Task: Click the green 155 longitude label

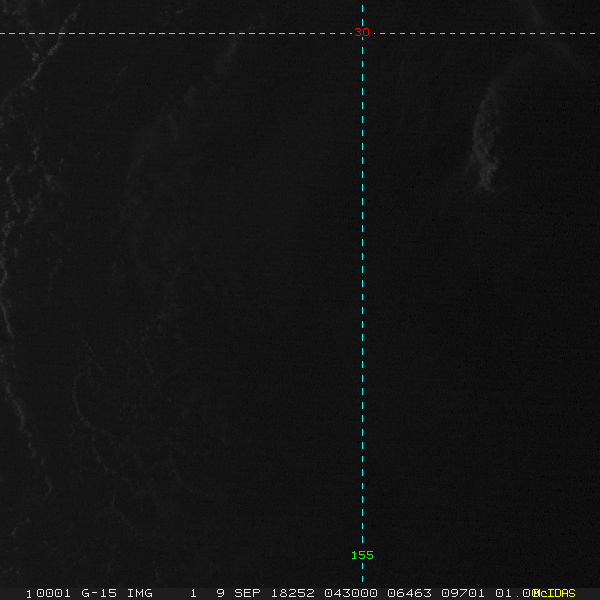Action: (x=362, y=555)
